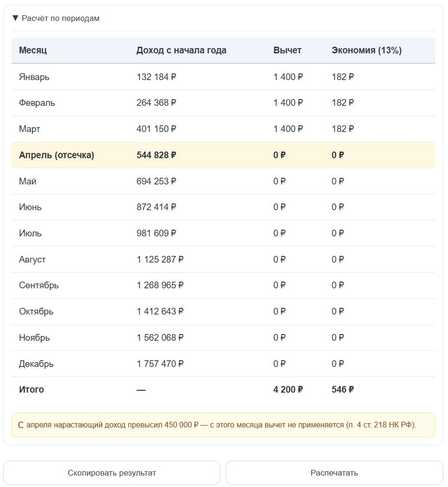Select the Февраль income 264 368 ₽

click(156, 103)
